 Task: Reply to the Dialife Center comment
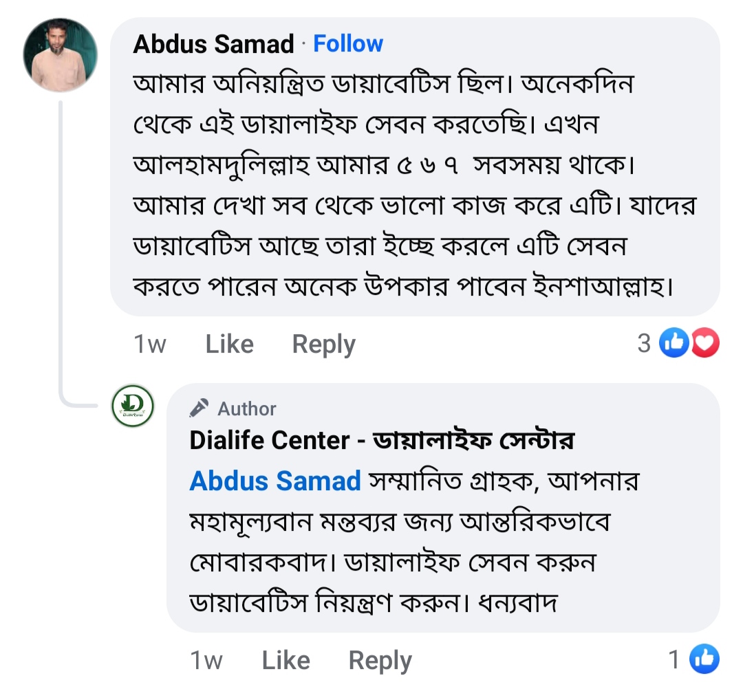pos(380,660)
